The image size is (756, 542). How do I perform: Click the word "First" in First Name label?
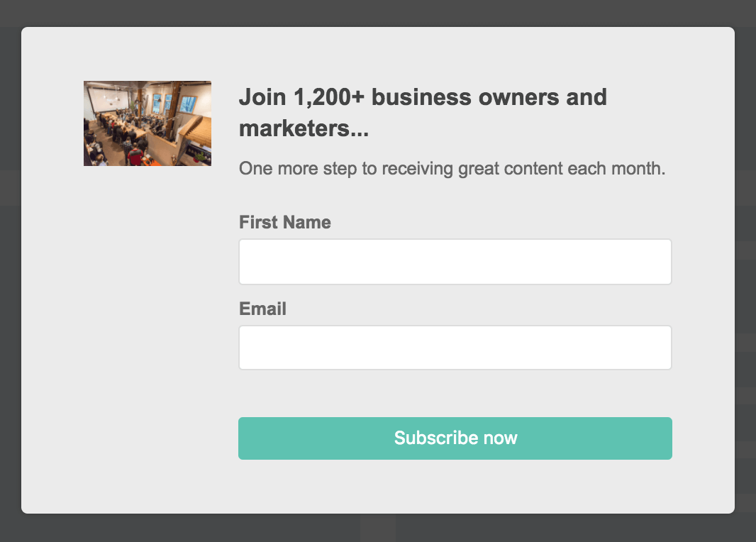pos(259,223)
